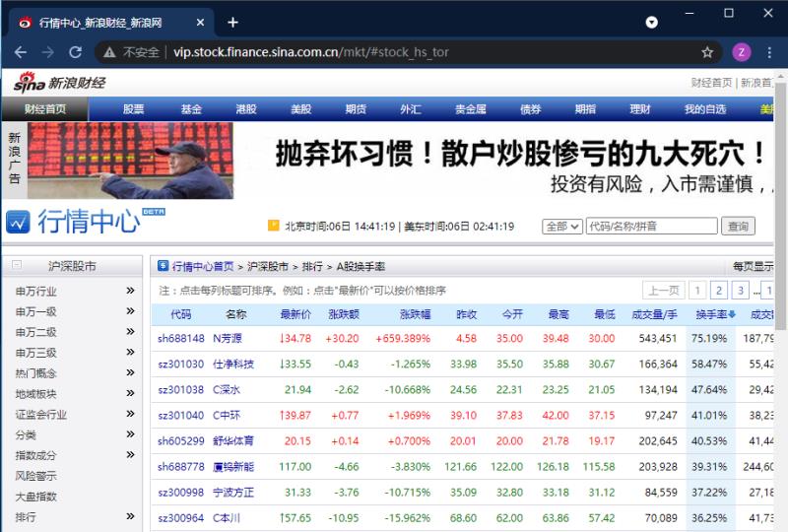Image resolution: width=788 pixels, height=532 pixels.
Task: Select 风险警示 in the sidebar
Action: 35,475
